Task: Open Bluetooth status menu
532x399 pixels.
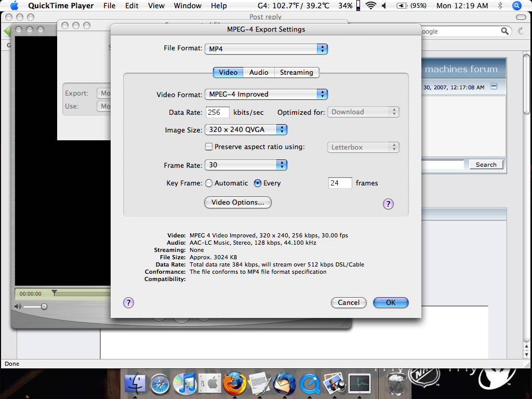Action: pyautogui.click(x=500, y=5)
